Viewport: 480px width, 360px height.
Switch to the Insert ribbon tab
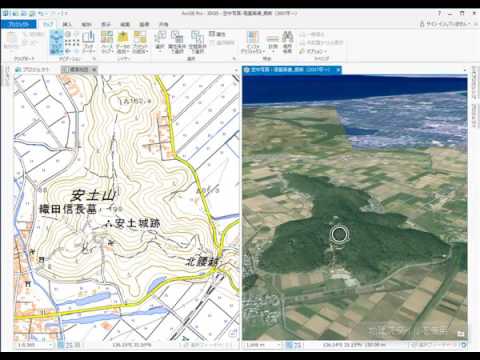point(67,24)
